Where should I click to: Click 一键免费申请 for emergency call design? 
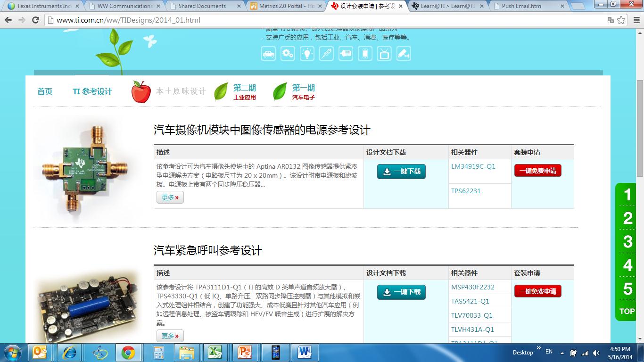point(537,291)
